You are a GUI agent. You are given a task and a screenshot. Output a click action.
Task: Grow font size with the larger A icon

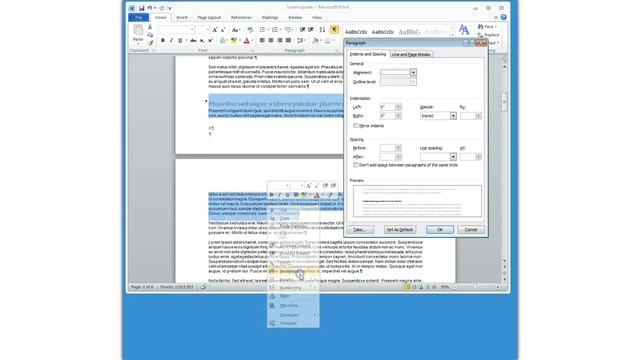(x=215, y=30)
